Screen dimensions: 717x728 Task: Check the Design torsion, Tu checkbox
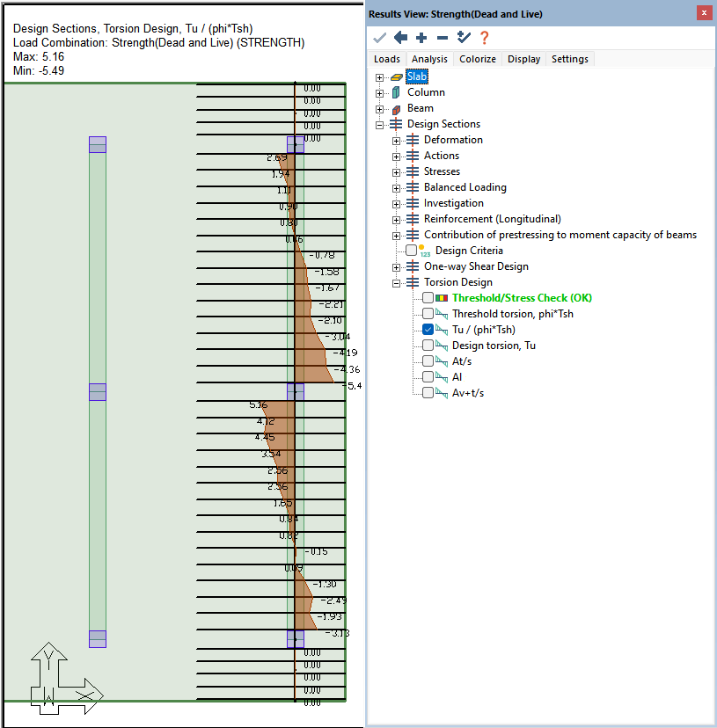(428, 346)
